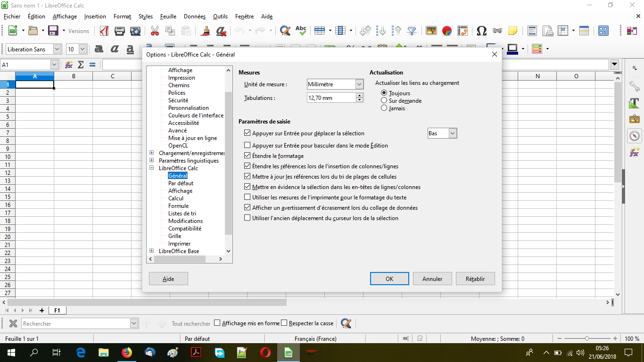The height and width of the screenshot is (362, 644).
Task: Click the Split window icon
Action: coord(584,31)
